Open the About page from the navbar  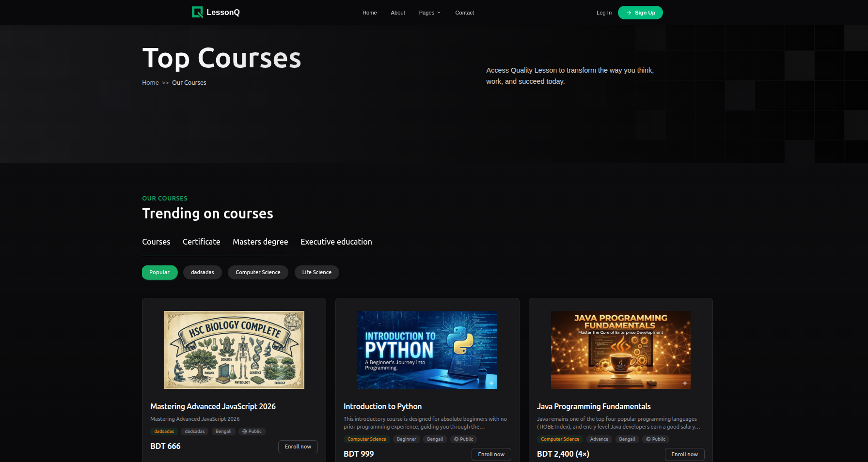coord(397,13)
